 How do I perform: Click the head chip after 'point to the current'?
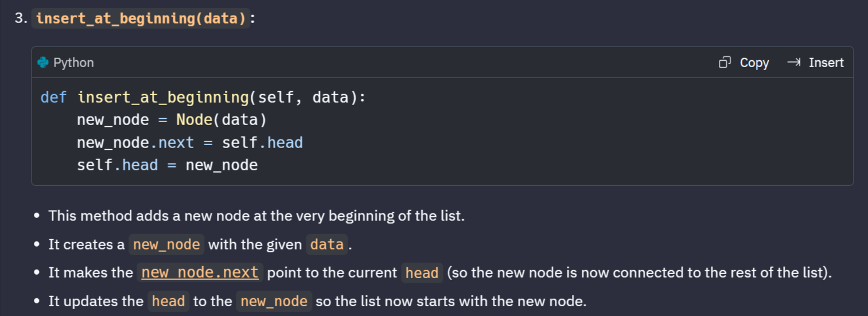pyautogui.click(x=422, y=273)
